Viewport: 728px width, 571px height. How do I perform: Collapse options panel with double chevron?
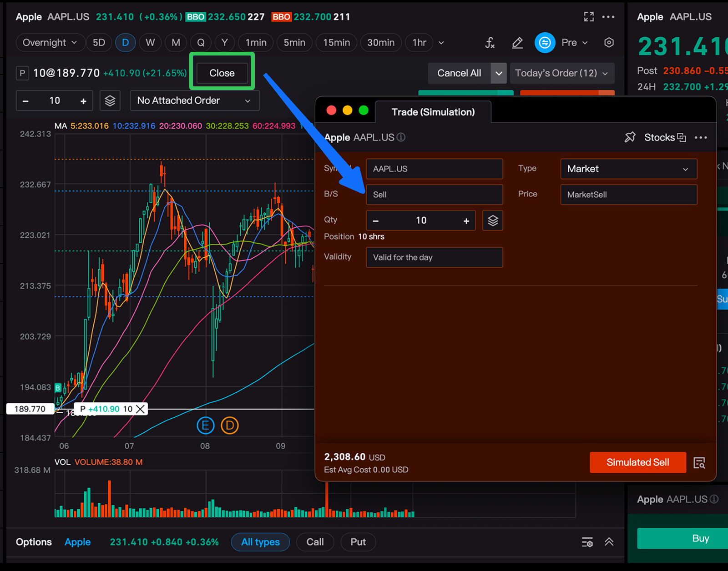[609, 542]
